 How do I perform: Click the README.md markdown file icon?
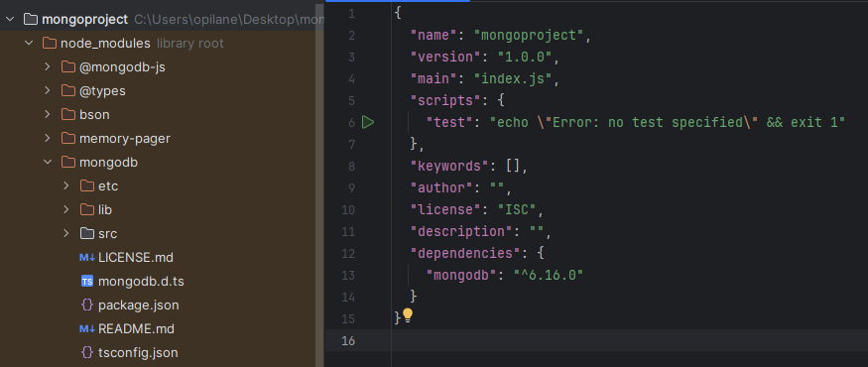click(87, 328)
